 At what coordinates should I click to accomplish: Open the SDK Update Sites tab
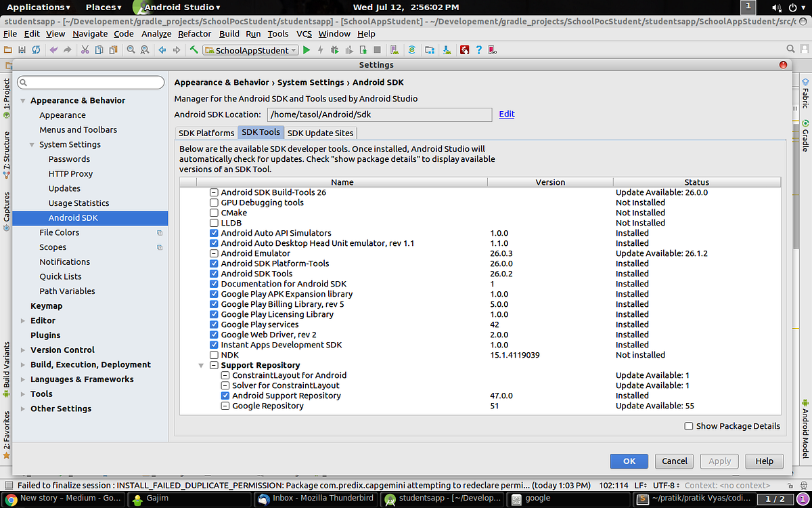click(x=320, y=132)
